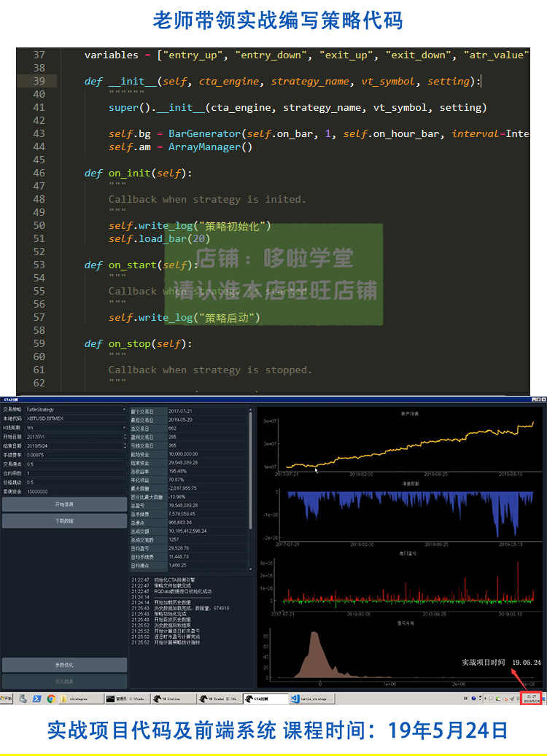Image resolution: width=547 pixels, height=756 pixels.
Task: Open the K-line period 1m dropdown
Action: [76, 428]
